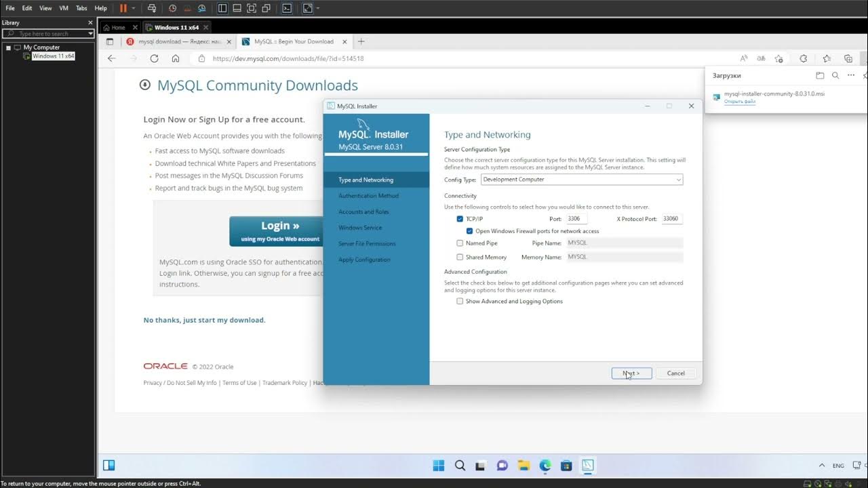Viewport: 868px width, 488px height.
Task: Enable the Named Pipe checkbox
Action: (460, 243)
